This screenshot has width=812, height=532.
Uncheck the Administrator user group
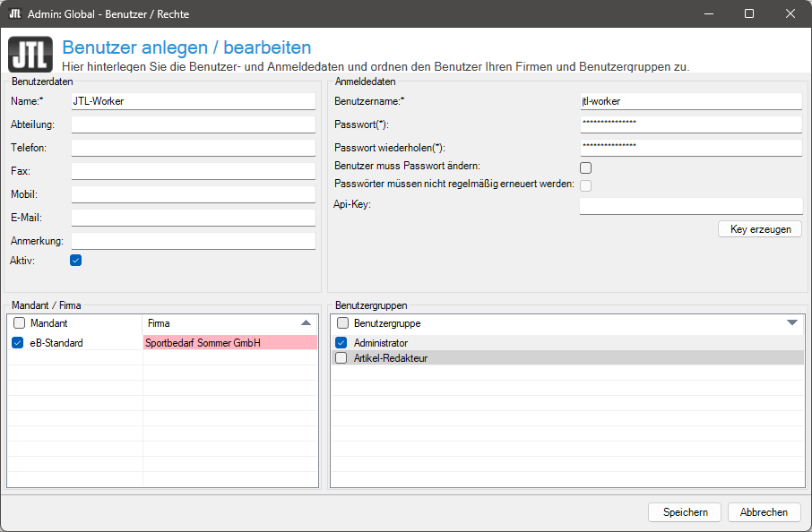pos(341,343)
